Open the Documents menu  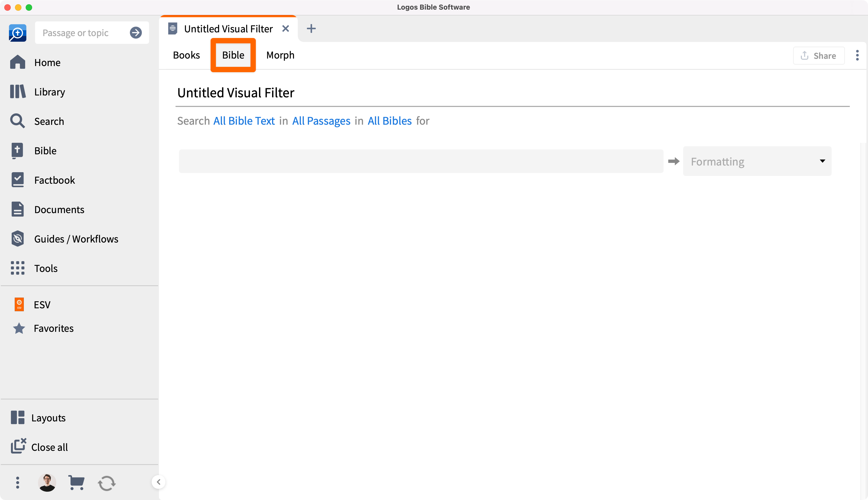pos(47,209)
